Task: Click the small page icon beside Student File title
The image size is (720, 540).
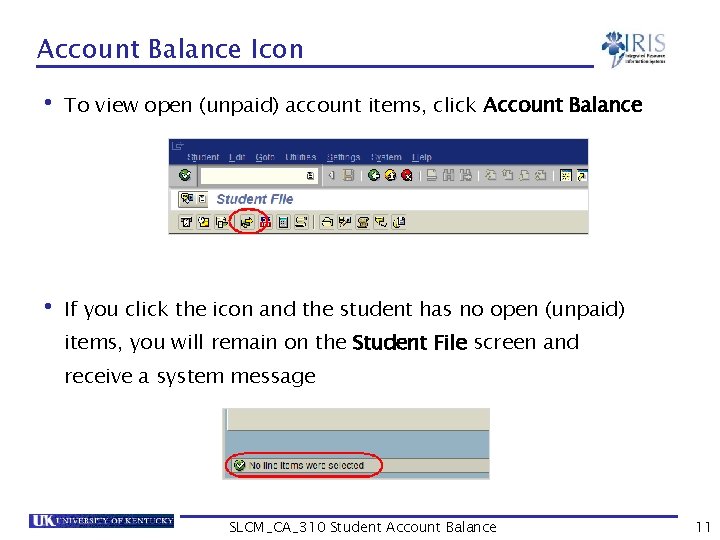Action: pos(202,199)
